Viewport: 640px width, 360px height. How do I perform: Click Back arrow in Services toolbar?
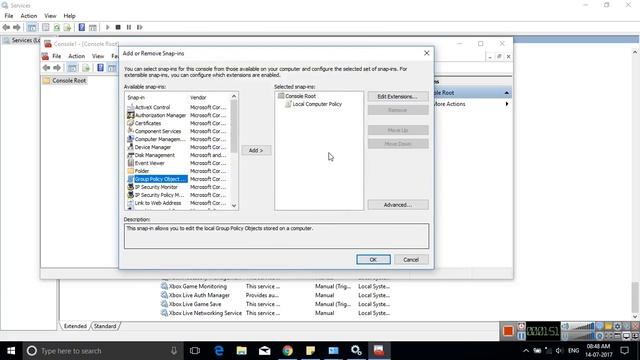[6, 27]
